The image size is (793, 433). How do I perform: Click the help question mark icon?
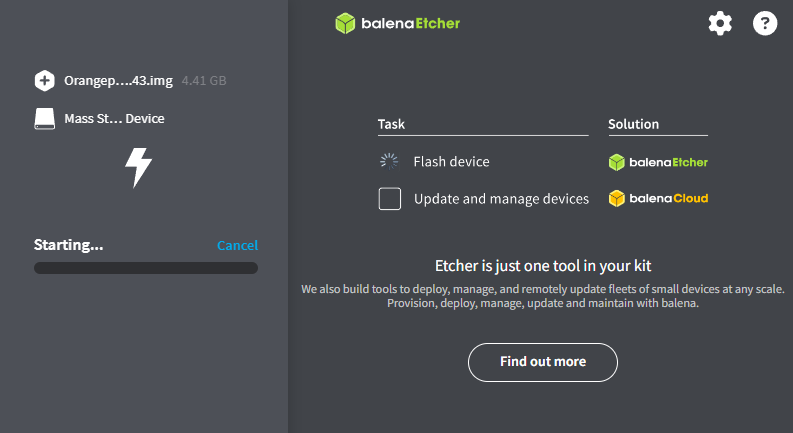[765, 23]
